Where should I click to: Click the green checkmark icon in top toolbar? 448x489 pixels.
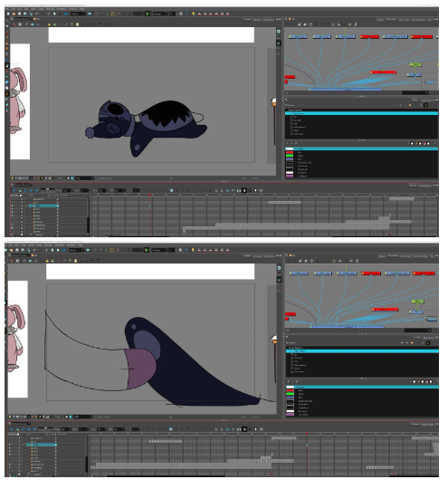click(x=148, y=14)
